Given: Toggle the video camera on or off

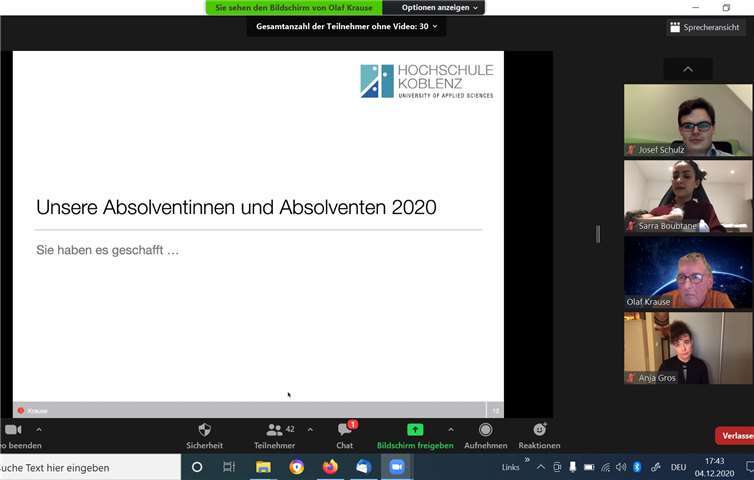Looking at the screenshot, I should click(13, 430).
